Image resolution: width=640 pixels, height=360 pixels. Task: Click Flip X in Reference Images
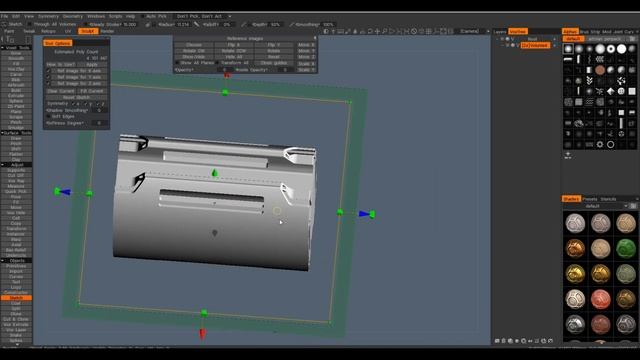click(234, 44)
